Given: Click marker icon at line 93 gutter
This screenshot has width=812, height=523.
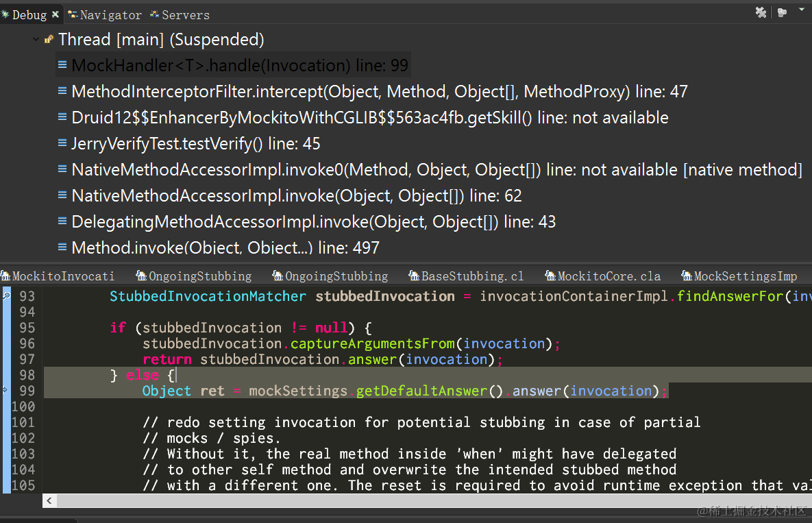Looking at the screenshot, I should [6, 295].
